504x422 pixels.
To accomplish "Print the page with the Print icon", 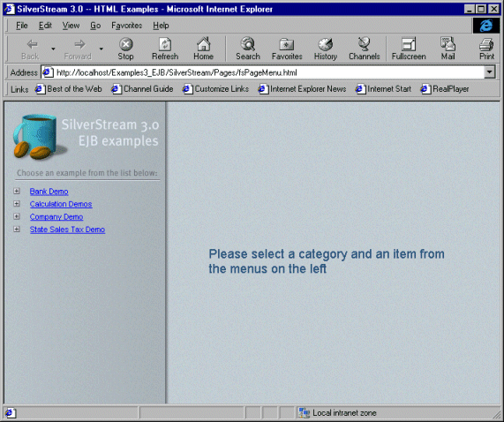I will click(486, 44).
